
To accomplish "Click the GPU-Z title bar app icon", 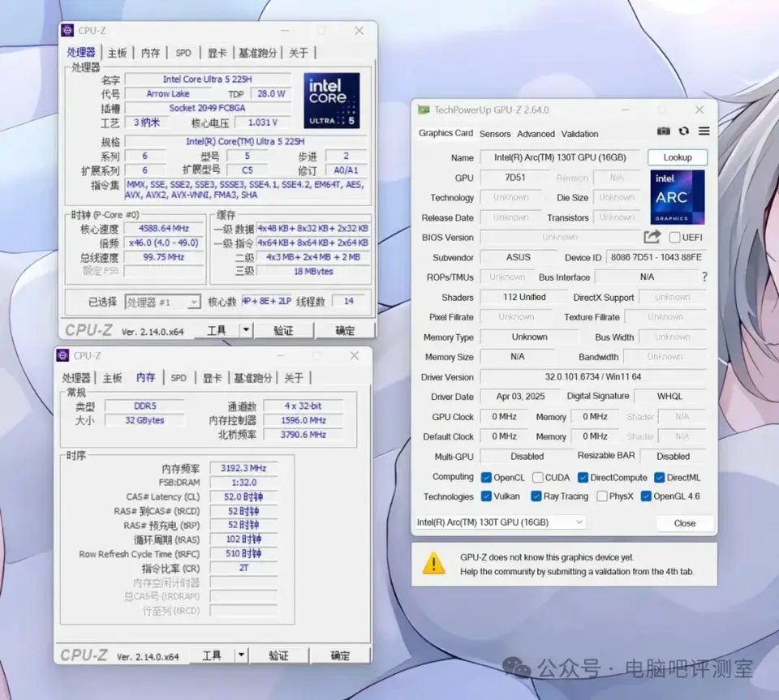I will coord(424,110).
